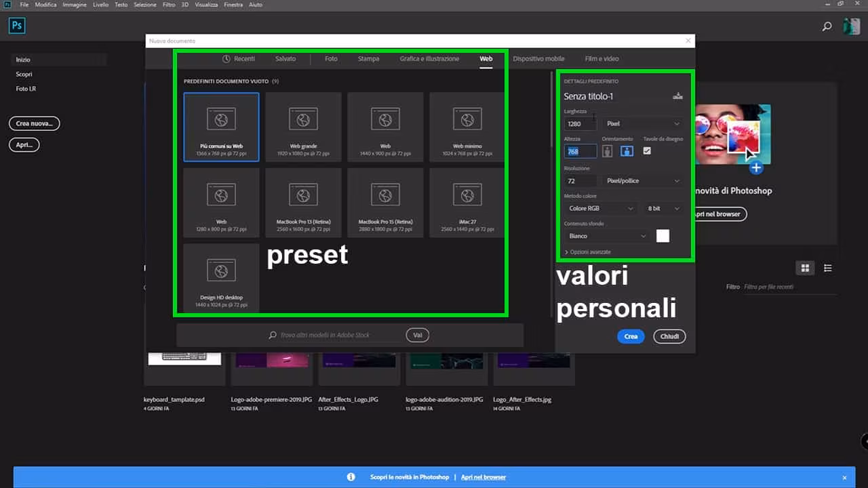Open Colore RGB color mode dropdown

pyautogui.click(x=600, y=208)
